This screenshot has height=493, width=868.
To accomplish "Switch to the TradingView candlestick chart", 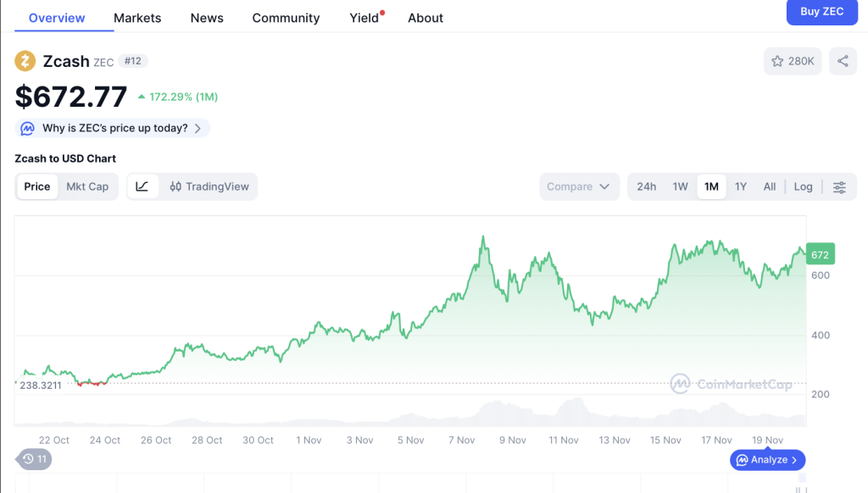I will (209, 186).
